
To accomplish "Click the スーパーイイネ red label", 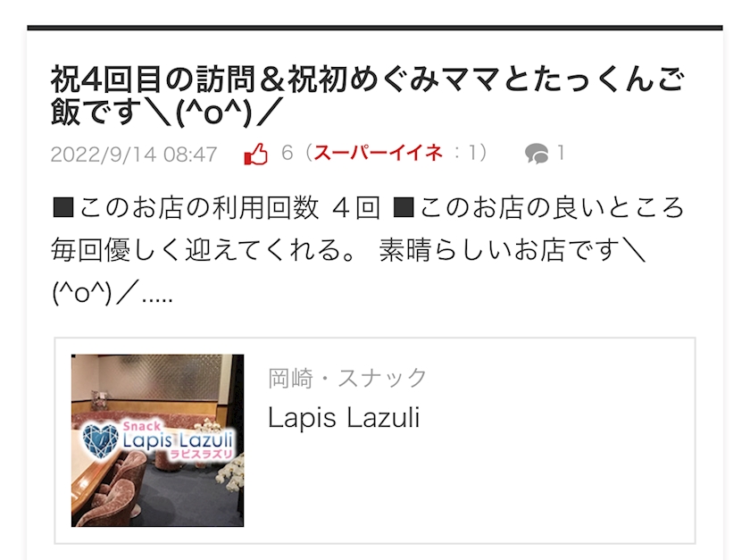I will tap(378, 153).
